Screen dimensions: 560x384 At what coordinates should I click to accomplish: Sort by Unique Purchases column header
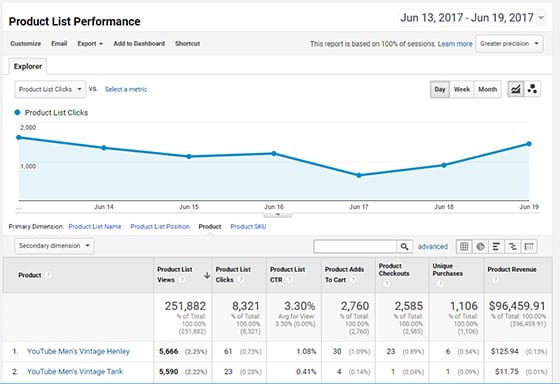tap(448, 270)
